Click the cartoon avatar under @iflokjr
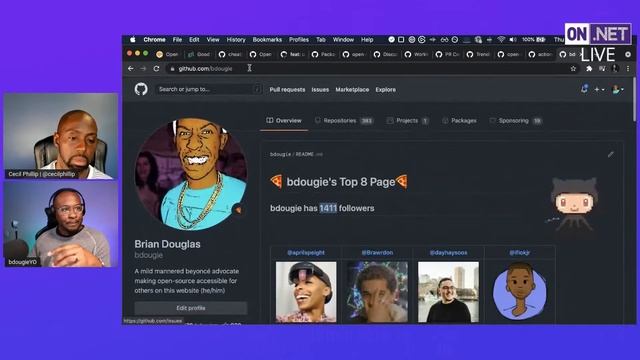The image size is (640, 360). pyautogui.click(x=519, y=292)
